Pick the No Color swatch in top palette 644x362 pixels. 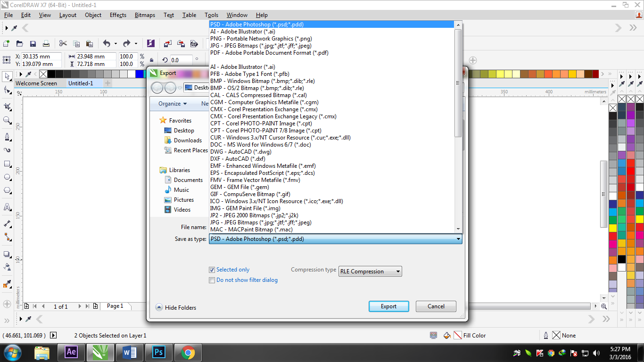43,74
